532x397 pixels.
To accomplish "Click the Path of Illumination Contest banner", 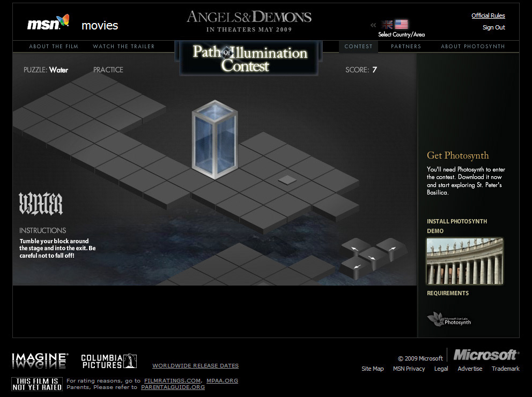I will pos(249,58).
